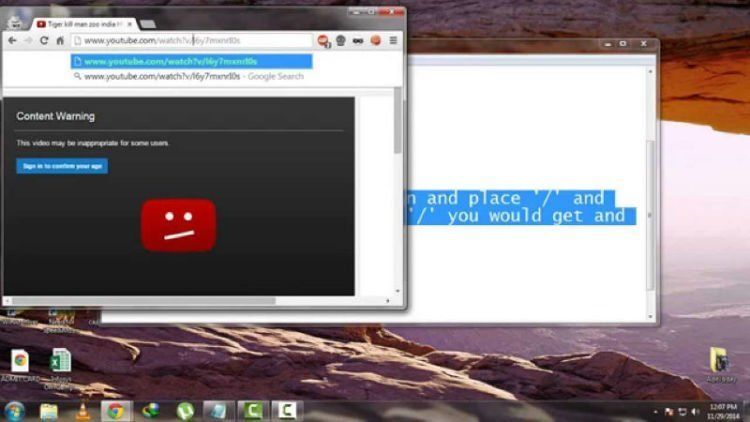
Task: Click the text editor's scroll up arrow
Action: click(x=650, y=71)
